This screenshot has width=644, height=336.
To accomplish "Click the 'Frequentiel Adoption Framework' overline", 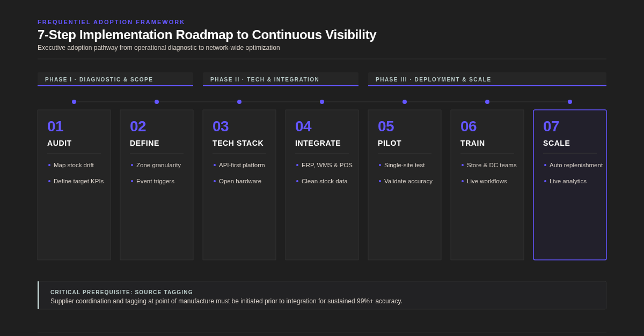I will coord(111,22).
